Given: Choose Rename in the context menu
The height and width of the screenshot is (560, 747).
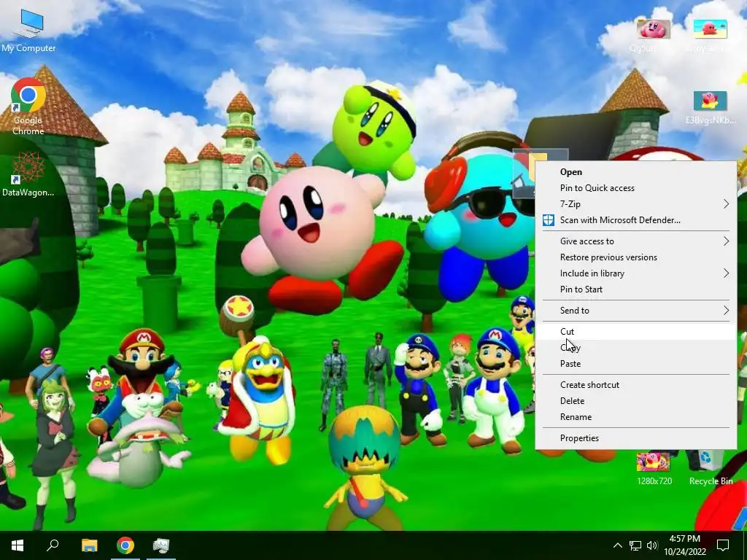Looking at the screenshot, I should pos(636,417).
